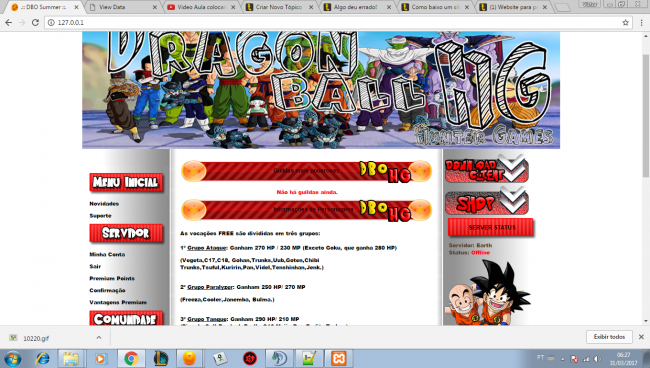The height and width of the screenshot is (368, 650).
Task: Open the Premium Points link
Action: (x=112, y=278)
